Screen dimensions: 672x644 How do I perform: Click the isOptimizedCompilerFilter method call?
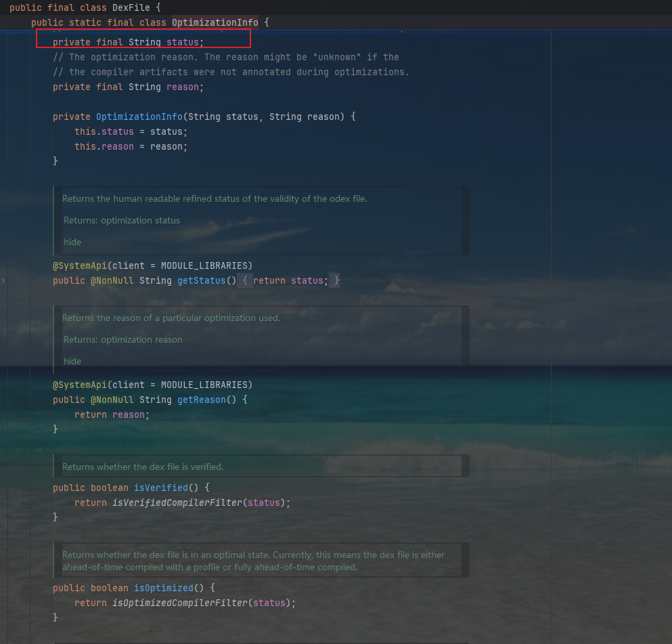coord(183,603)
